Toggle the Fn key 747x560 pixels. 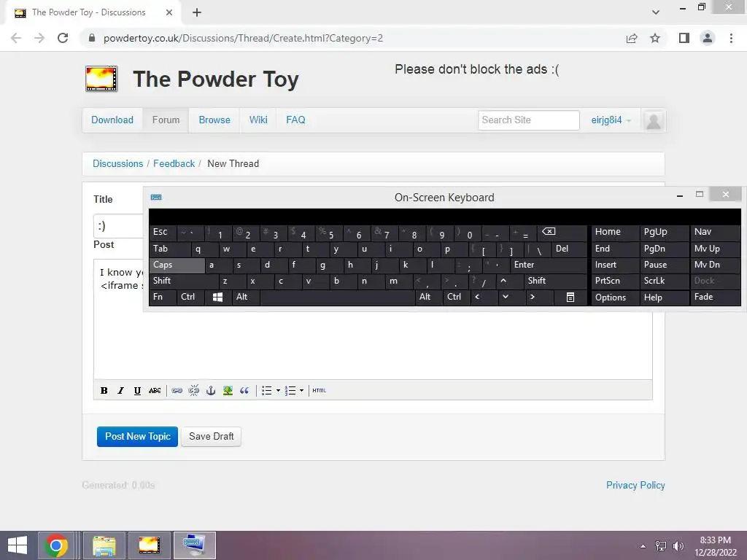[163, 297]
